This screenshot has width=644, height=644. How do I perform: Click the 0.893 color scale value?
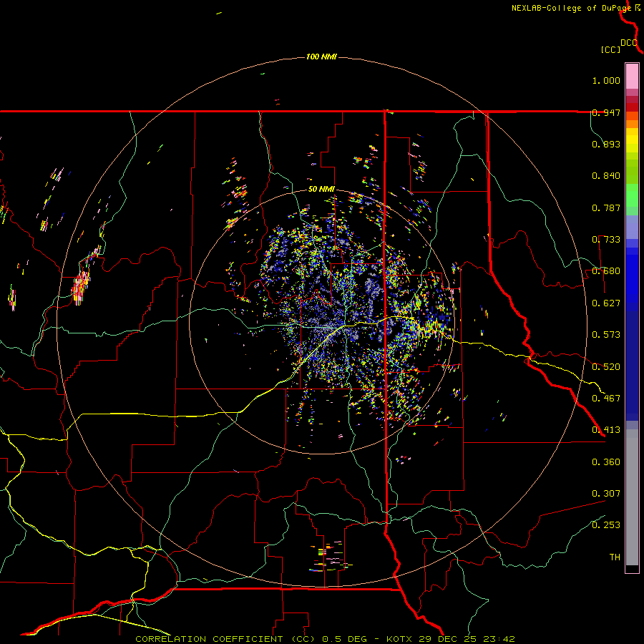[606, 144]
